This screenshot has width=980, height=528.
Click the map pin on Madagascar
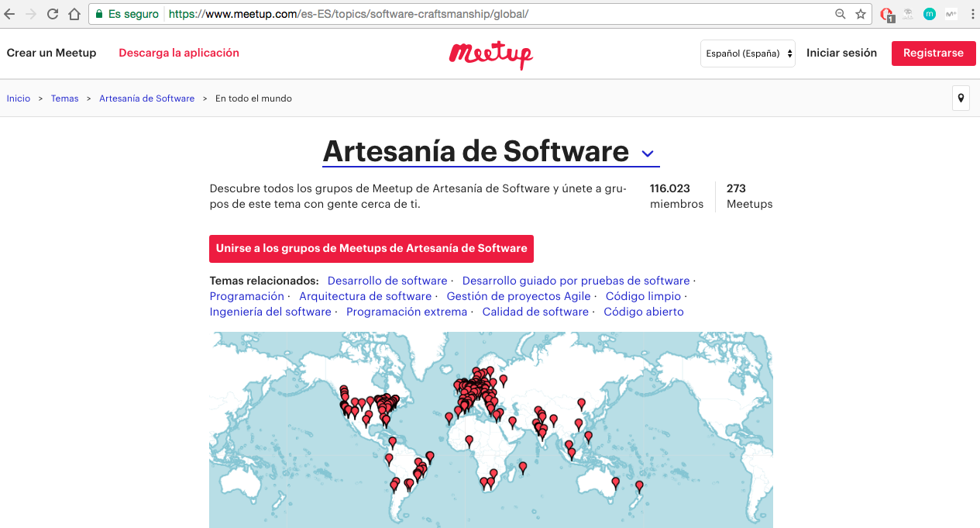tap(523, 468)
